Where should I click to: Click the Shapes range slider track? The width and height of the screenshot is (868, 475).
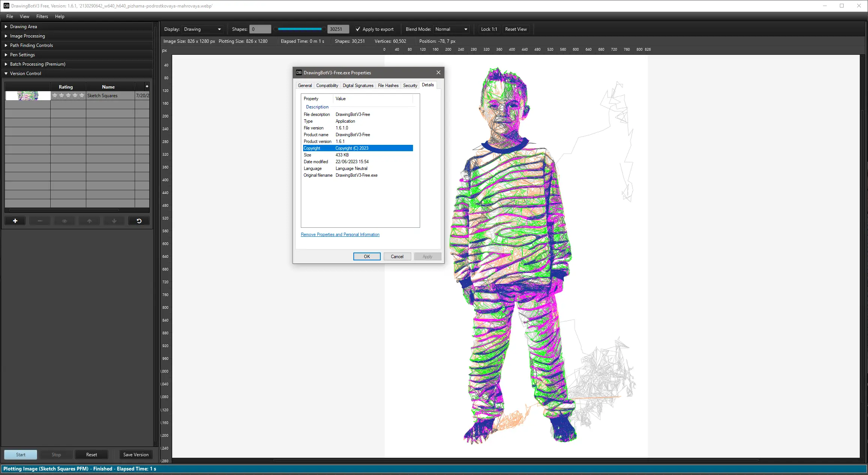[x=299, y=29]
